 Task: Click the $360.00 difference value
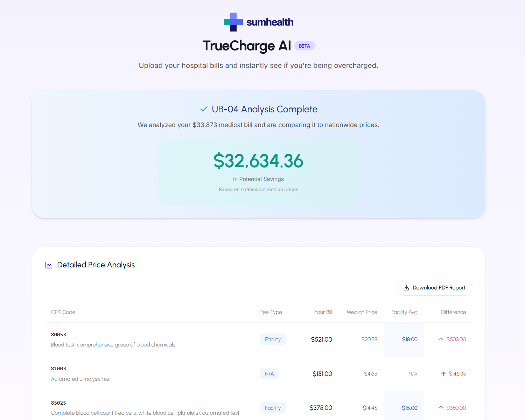pyautogui.click(x=456, y=408)
